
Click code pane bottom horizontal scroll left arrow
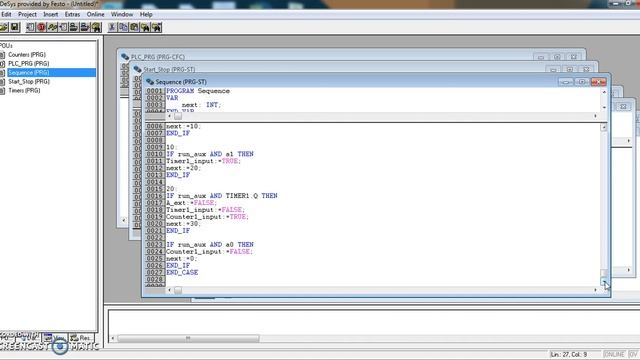tap(169, 290)
